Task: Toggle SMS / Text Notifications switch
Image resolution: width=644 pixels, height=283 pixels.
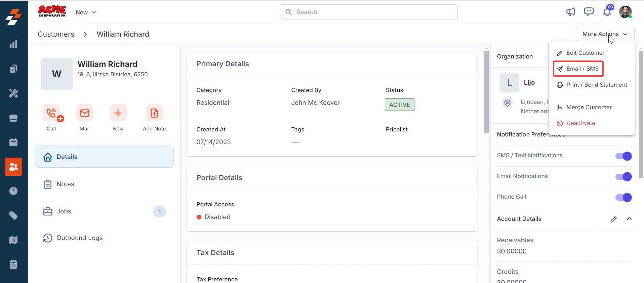Action: pyautogui.click(x=623, y=156)
